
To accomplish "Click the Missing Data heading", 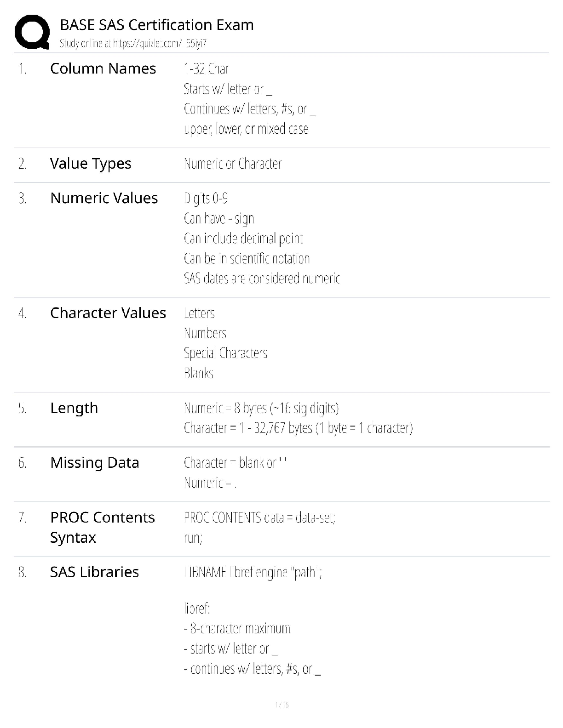I will tap(95, 463).
